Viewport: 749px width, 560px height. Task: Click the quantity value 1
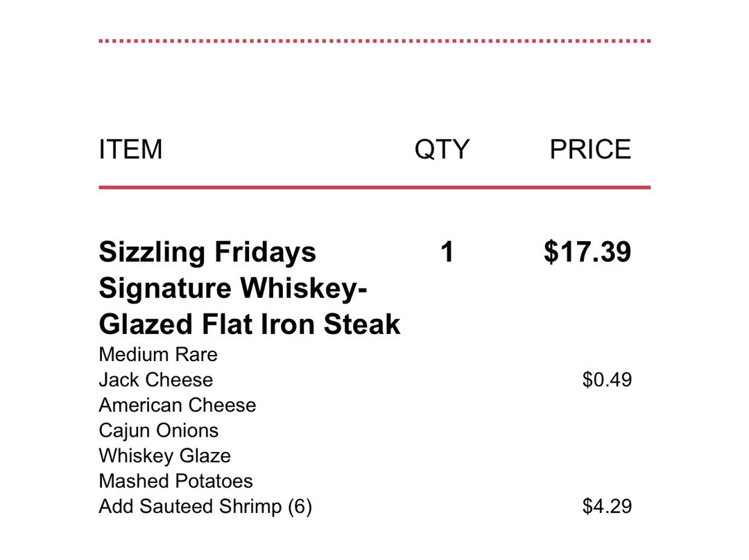pos(447,252)
